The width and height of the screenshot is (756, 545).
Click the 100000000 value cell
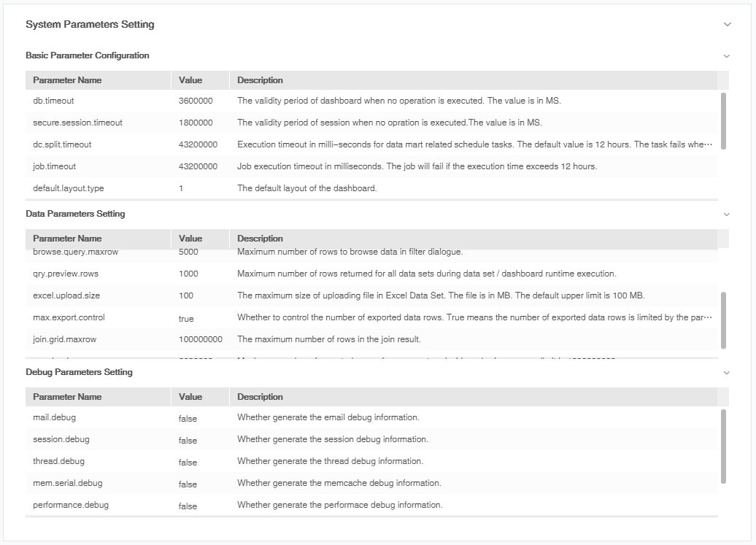tap(201, 339)
